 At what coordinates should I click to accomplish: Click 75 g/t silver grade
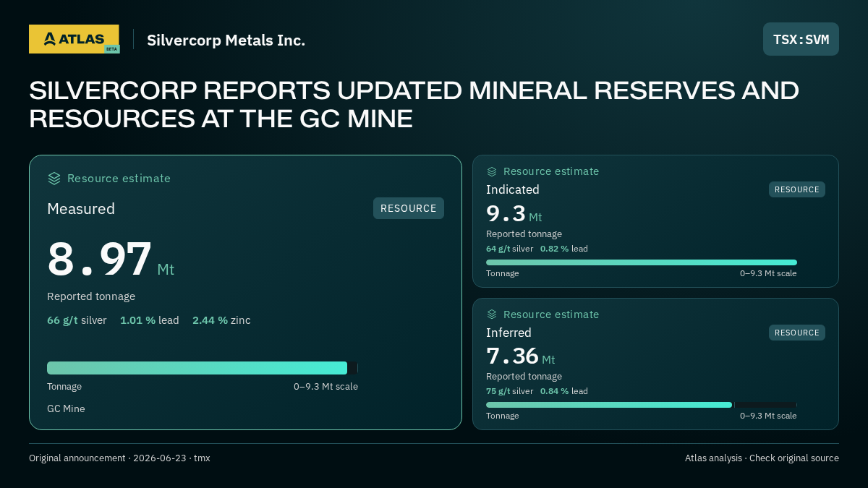pyautogui.click(x=510, y=391)
